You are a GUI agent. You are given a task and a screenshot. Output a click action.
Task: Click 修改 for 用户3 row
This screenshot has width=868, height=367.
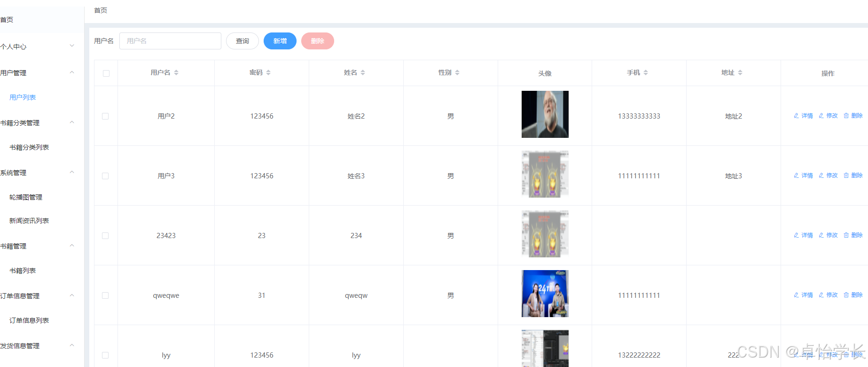828,176
